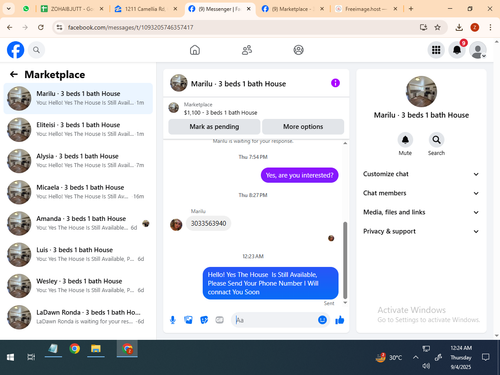Open Luis conversation
The image size is (500, 375).
point(78,255)
